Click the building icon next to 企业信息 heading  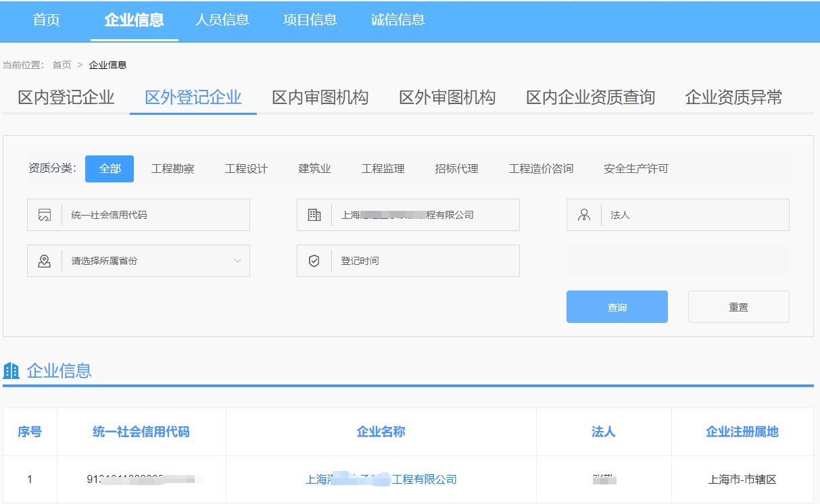pyautogui.click(x=11, y=370)
